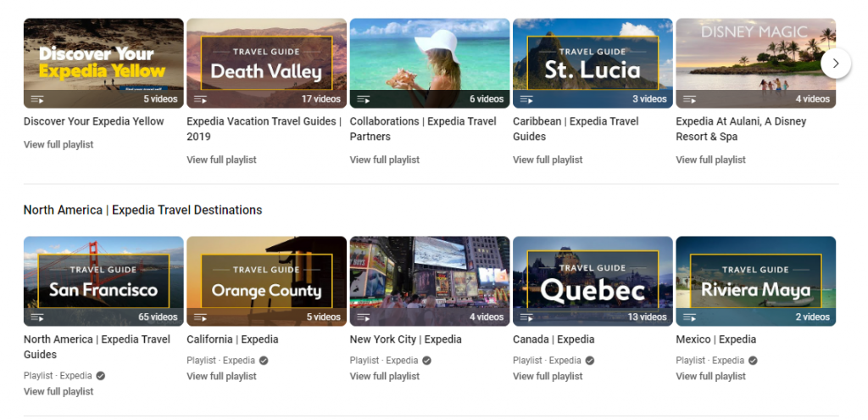Click playlist icon on Riviera Maya thumbnail
This screenshot has height=420, width=868.
(x=689, y=317)
